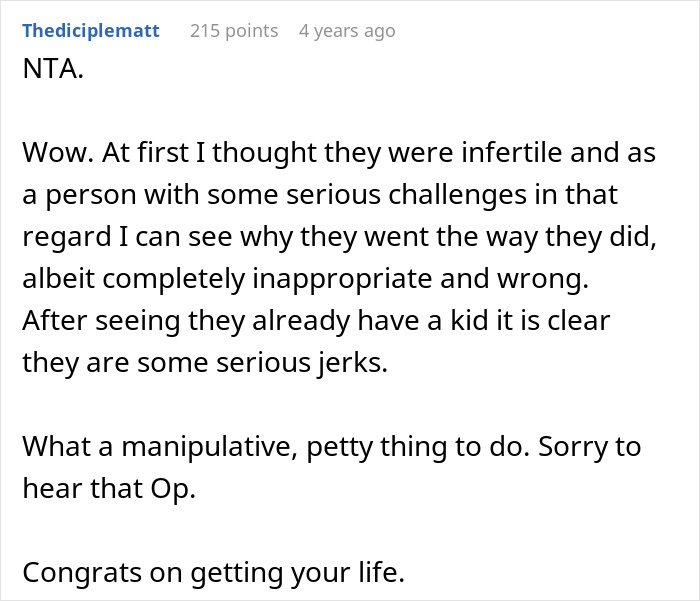The width and height of the screenshot is (700, 601).
Task: Click the line starting with What a manipulative
Action: [x=332, y=447]
